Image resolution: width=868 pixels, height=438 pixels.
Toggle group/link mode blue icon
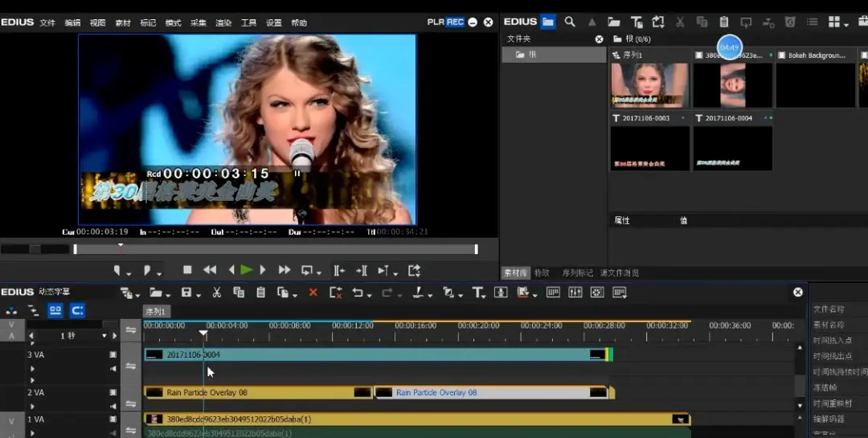(x=55, y=311)
